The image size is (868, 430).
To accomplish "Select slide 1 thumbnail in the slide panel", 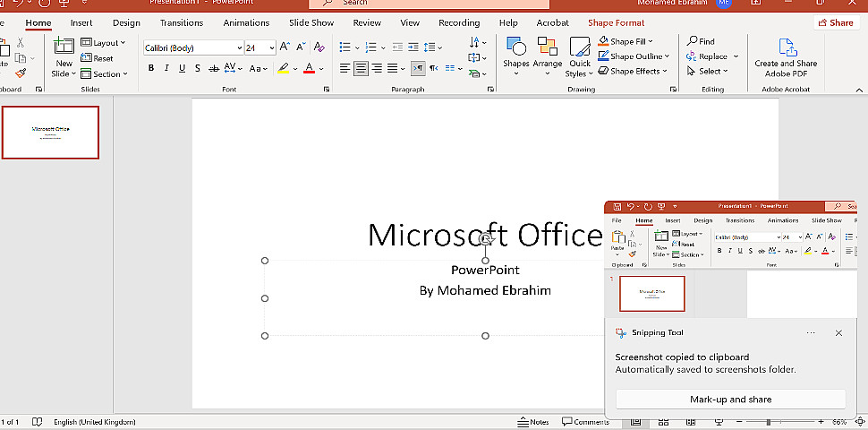I will (x=51, y=133).
